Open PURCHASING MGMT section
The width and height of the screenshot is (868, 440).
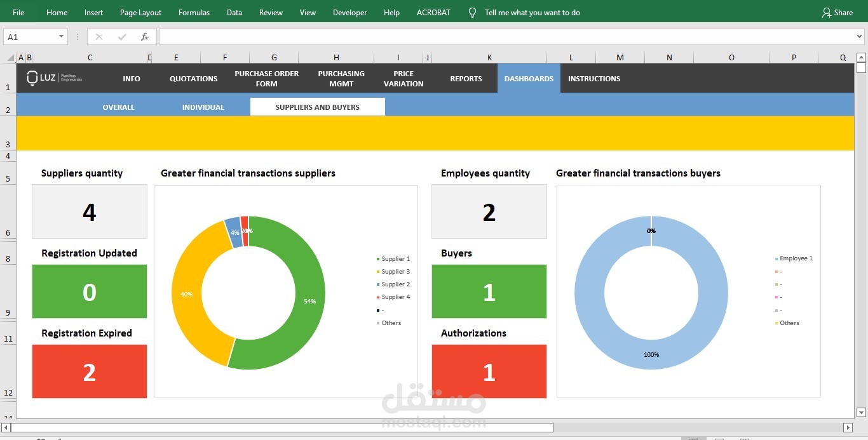pyautogui.click(x=341, y=79)
